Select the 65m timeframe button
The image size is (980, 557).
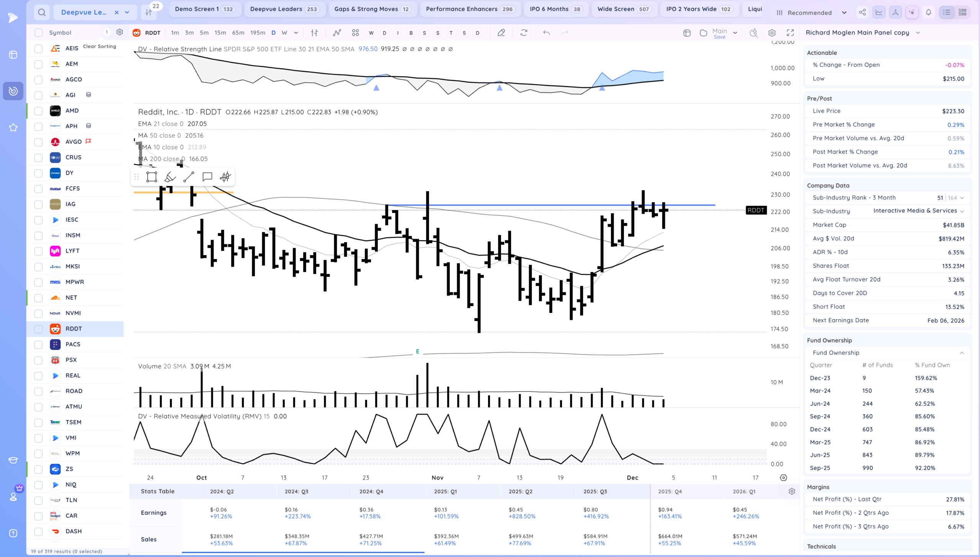coord(238,33)
